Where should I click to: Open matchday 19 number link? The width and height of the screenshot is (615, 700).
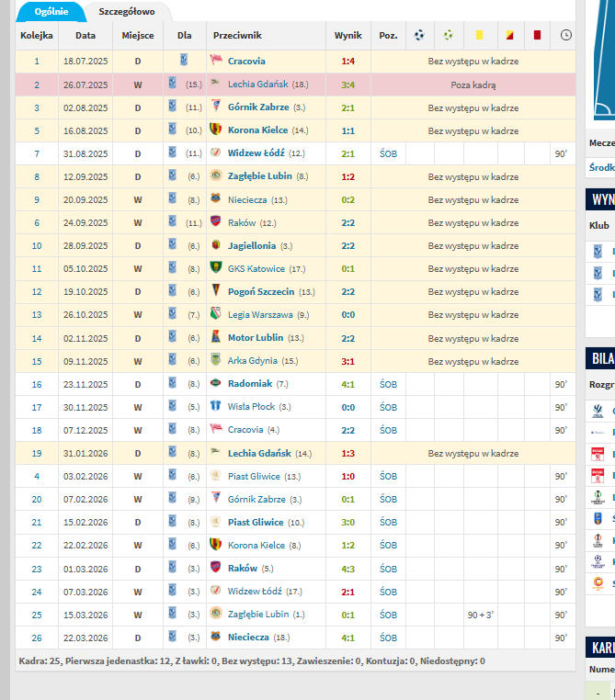tap(37, 454)
